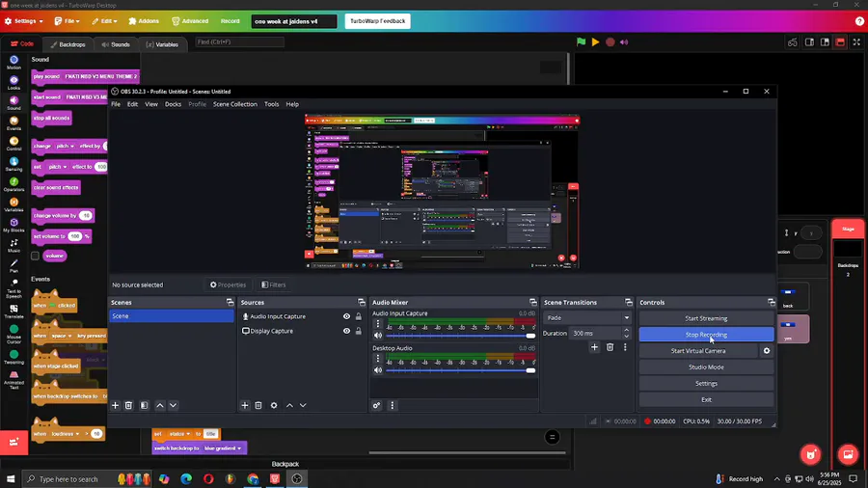Open loudness dropdown in event block
Screen dimensions: 868x488
(66, 434)
